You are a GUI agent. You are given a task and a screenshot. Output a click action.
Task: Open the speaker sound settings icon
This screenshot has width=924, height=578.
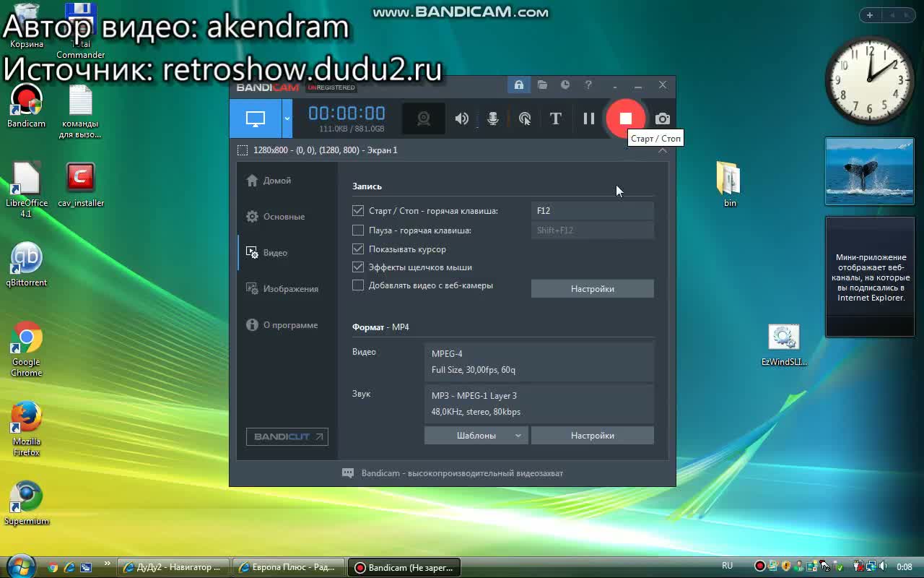[462, 118]
